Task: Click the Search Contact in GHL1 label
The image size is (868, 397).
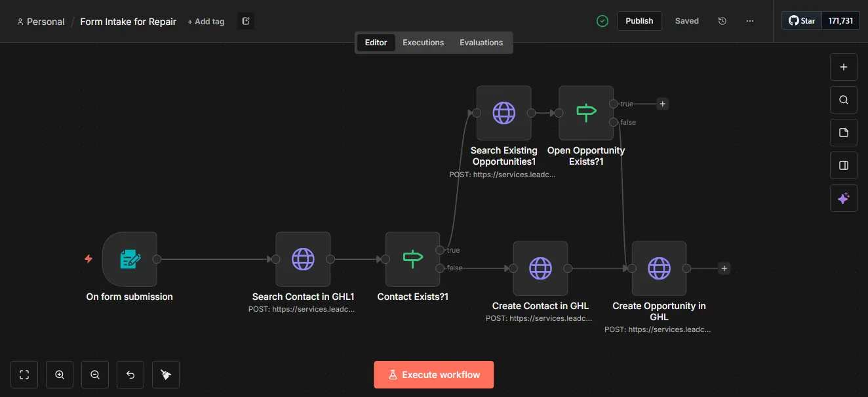Action: coord(303,297)
